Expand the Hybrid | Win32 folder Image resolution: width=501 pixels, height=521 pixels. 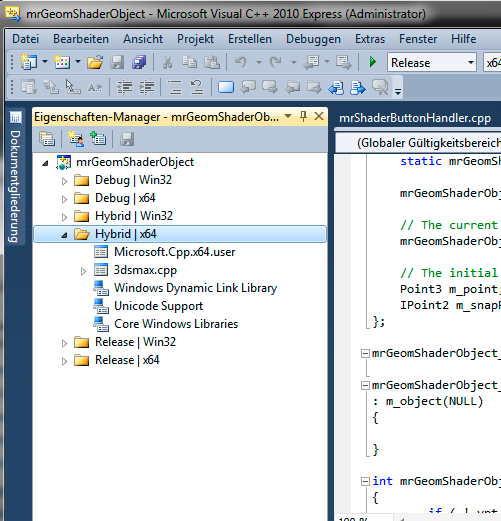point(64,217)
